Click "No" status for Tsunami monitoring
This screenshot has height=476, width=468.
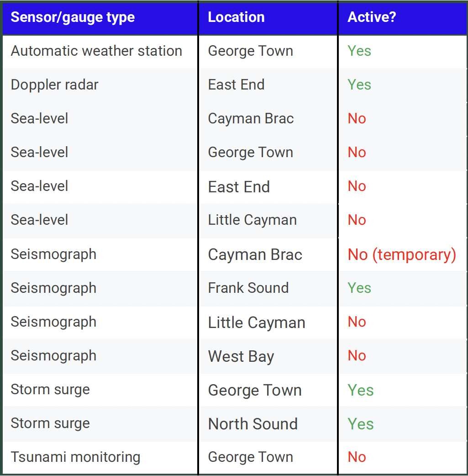pos(357,457)
